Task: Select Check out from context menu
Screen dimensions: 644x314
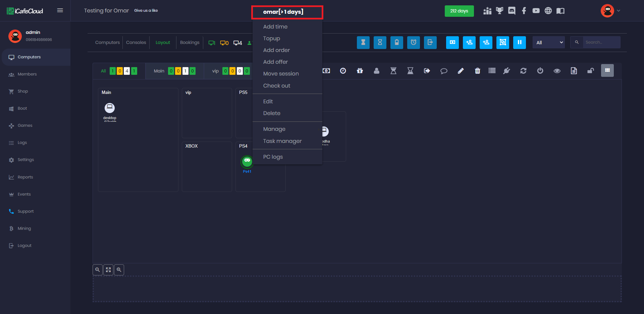Action: point(276,86)
